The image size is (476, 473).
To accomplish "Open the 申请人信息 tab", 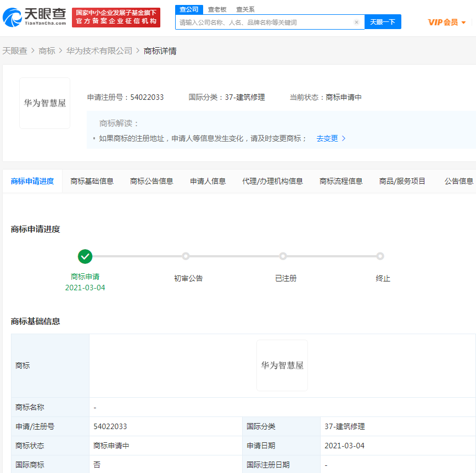I will (x=208, y=181).
